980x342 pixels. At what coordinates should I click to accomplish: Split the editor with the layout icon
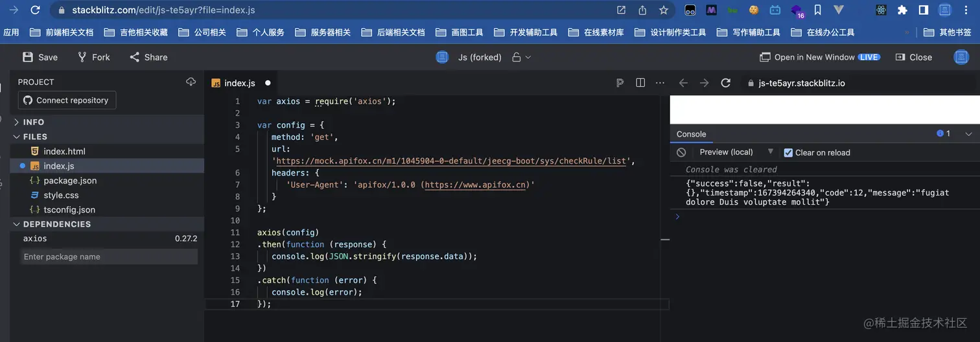click(640, 83)
